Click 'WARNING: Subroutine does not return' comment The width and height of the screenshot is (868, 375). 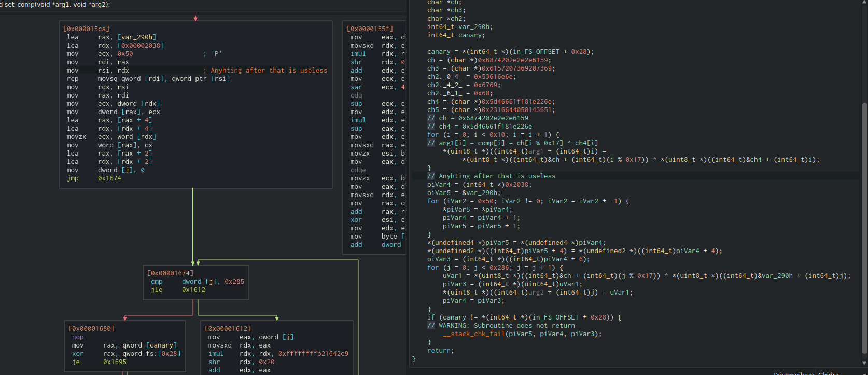(501, 326)
